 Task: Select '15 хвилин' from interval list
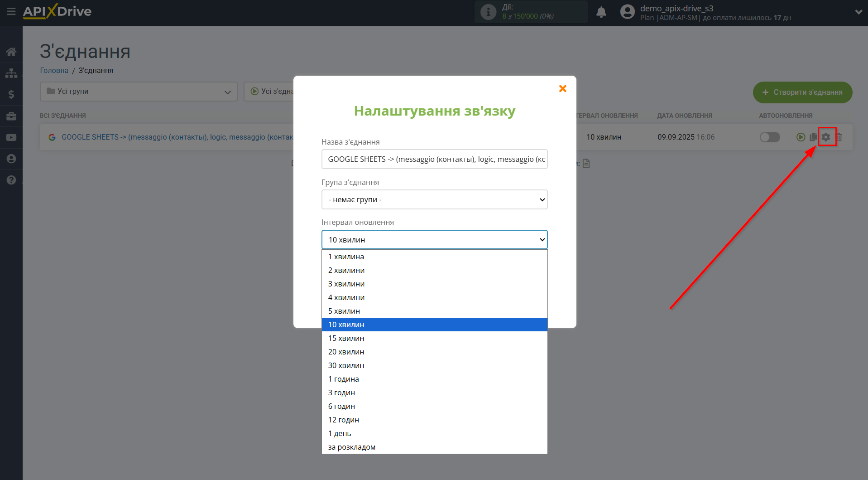click(x=346, y=338)
